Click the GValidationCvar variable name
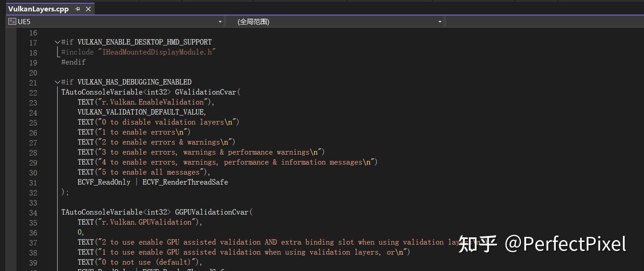 pos(205,92)
